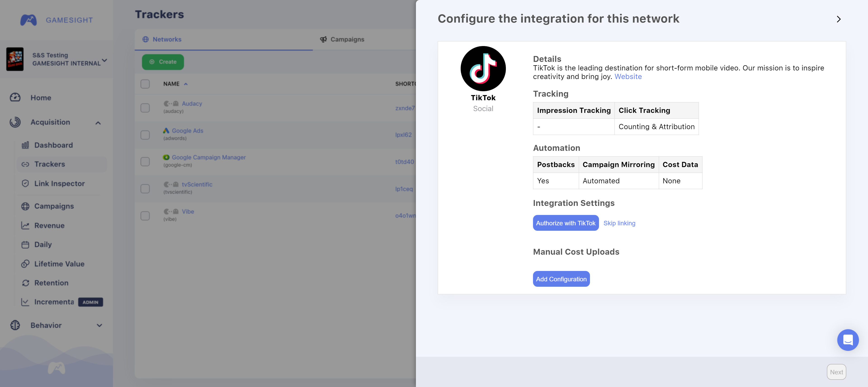
Task: Click the Next button
Action: coord(836,372)
